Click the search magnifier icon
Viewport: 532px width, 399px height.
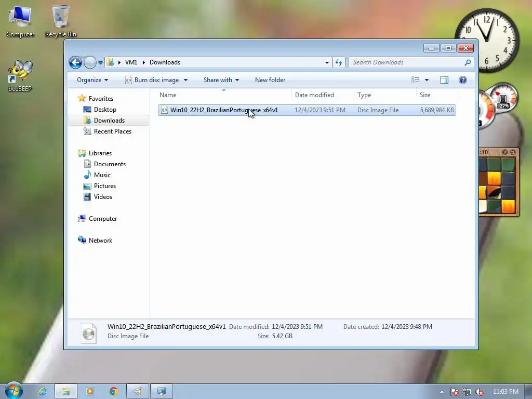(468, 62)
